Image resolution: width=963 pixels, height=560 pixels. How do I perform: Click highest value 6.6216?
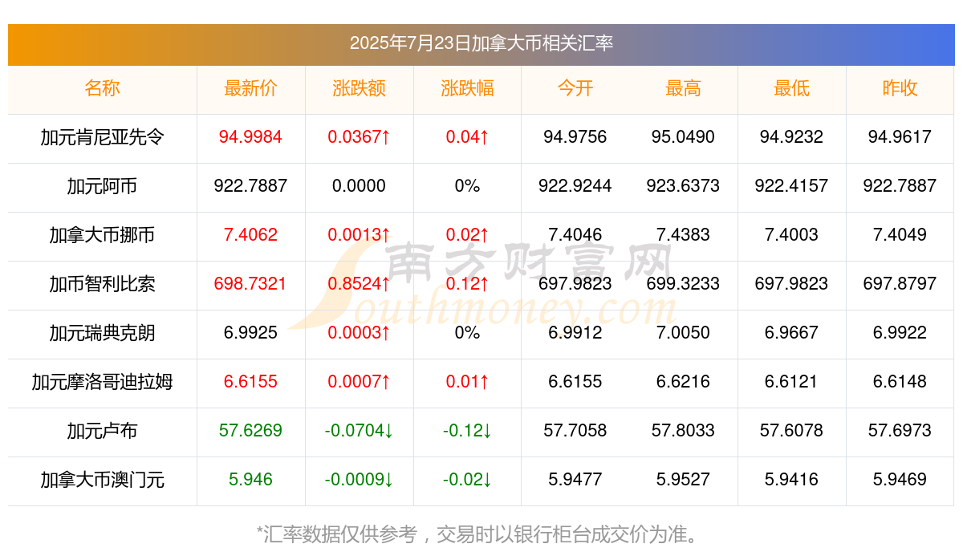tap(683, 382)
